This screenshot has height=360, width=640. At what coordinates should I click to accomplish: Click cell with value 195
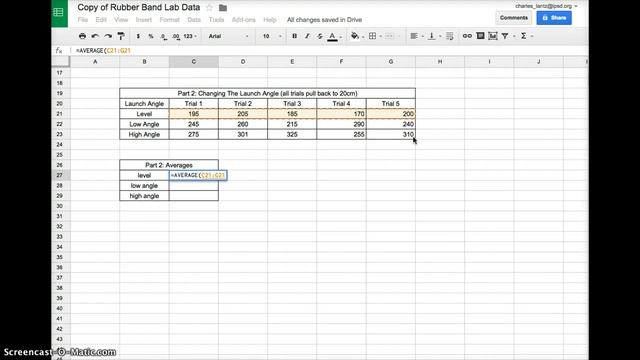click(193, 114)
